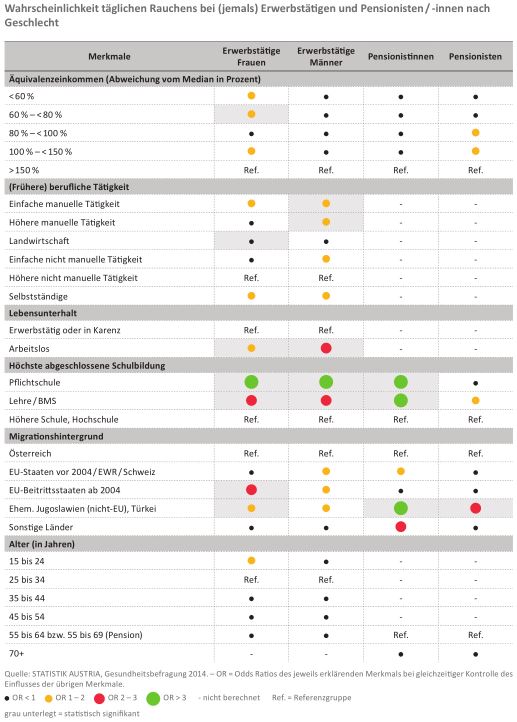Click red dot for Türkei row Pensionisten
This screenshot has width=517, height=722.
(476, 508)
